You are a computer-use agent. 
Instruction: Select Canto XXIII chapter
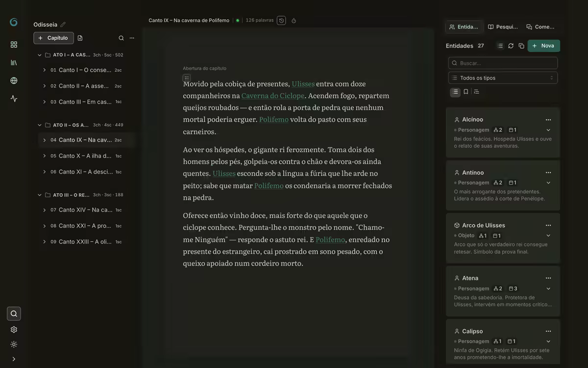pos(86,242)
